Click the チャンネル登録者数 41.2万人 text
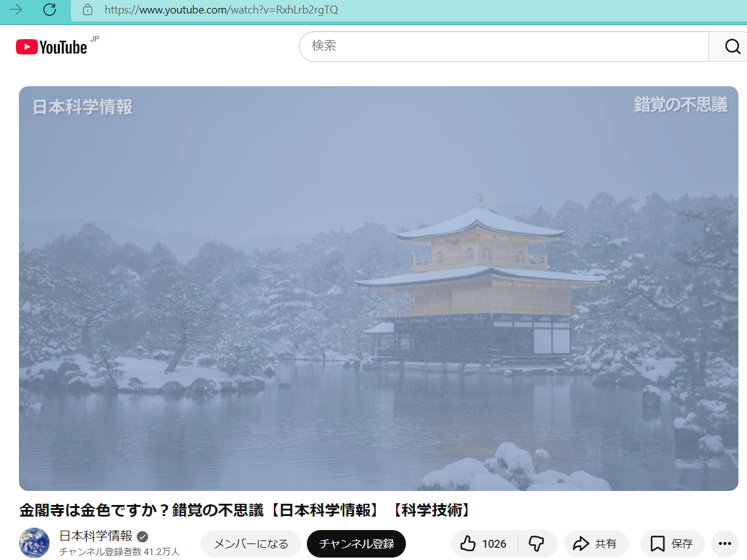 [x=119, y=551]
